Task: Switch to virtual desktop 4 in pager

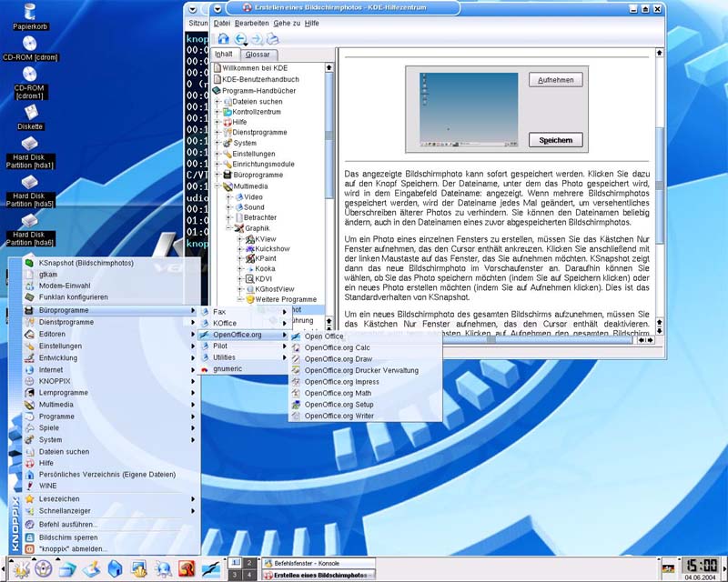Action: pyautogui.click(x=249, y=575)
